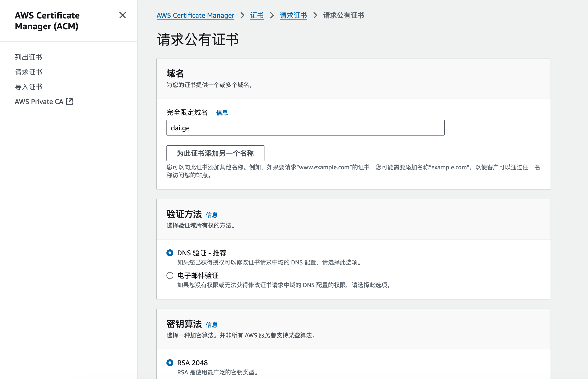Screen dimensions: 588x379
Task: Open 信息 link next to 完全限定域名
Action: (x=222, y=113)
